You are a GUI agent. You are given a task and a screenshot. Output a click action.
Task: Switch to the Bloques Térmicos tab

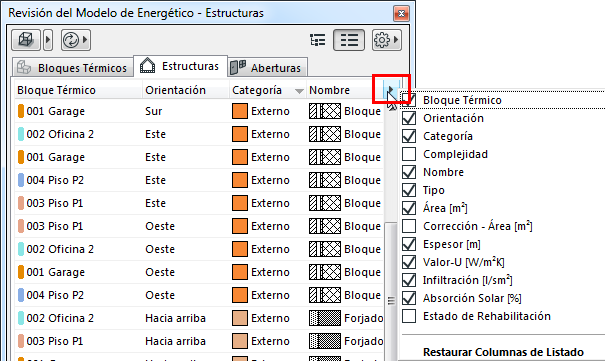[73, 68]
